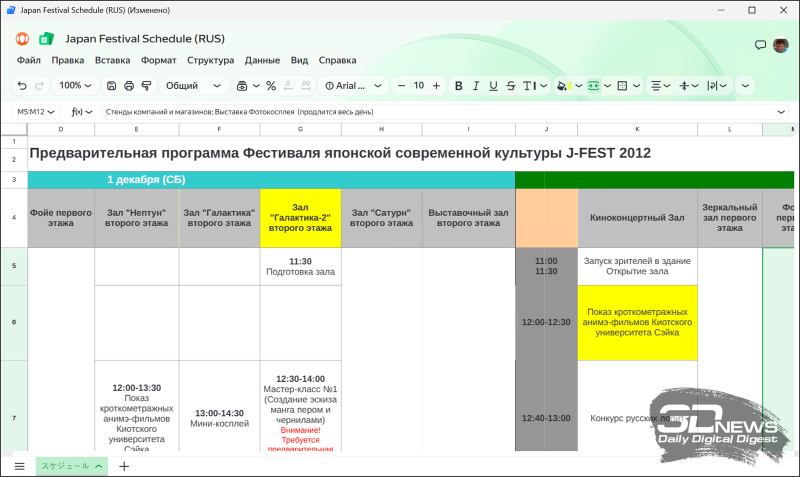Select the 1 декабря (СБ) header cell
The width and height of the screenshot is (800, 477).
point(271,180)
